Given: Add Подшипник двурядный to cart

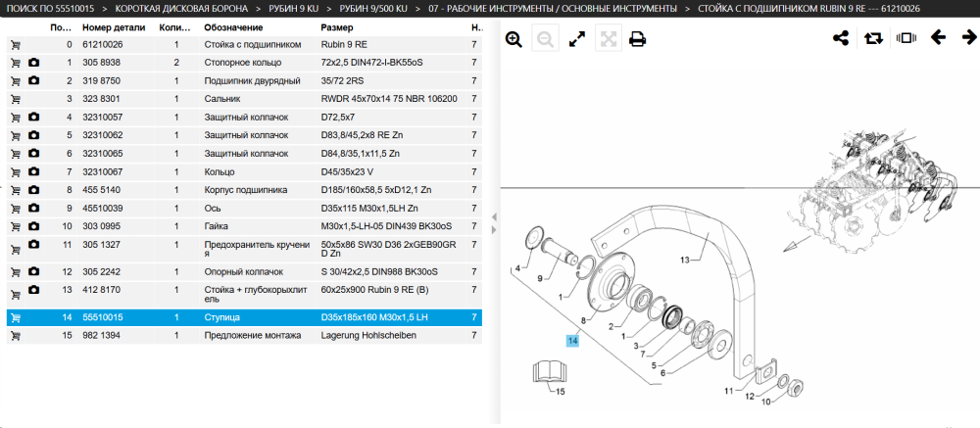Looking at the screenshot, I should tap(16, 81).
